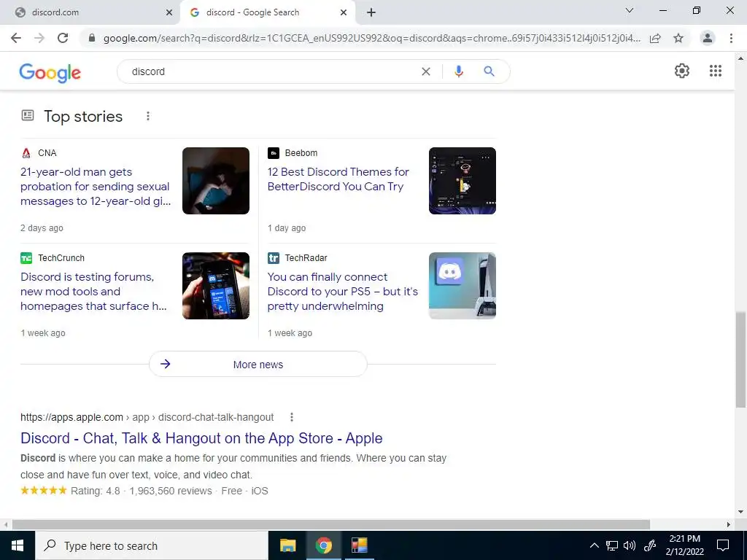The width and height of the screenshot is (747, 560).
Task: Close the discord - Google Search tab
Action: 344,12
